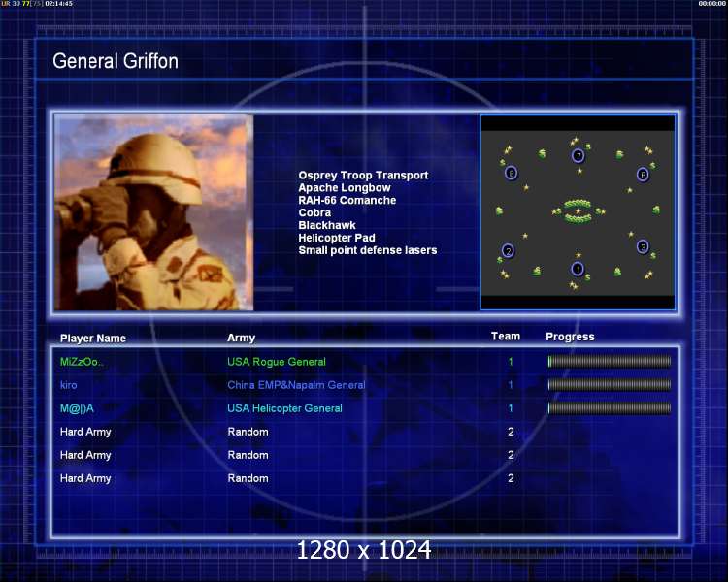728x582 pixels.
Task: Click team number in MiZzOo's row
Action: pyautogui.click(x=511, y=362)
